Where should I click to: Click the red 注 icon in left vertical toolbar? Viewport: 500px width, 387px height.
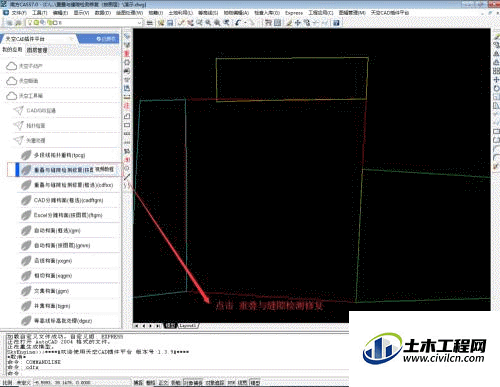[127, 106]
